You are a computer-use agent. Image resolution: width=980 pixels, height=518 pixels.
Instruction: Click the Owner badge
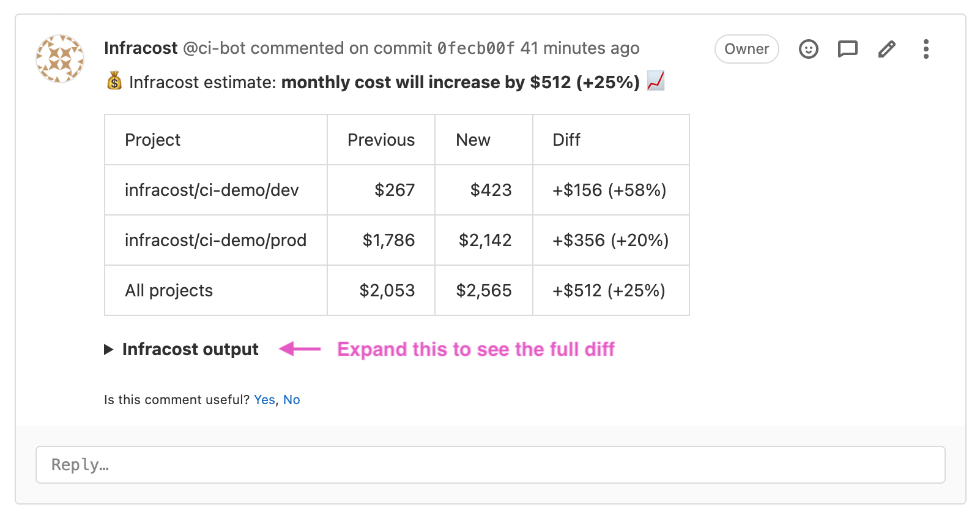(746, 49)
